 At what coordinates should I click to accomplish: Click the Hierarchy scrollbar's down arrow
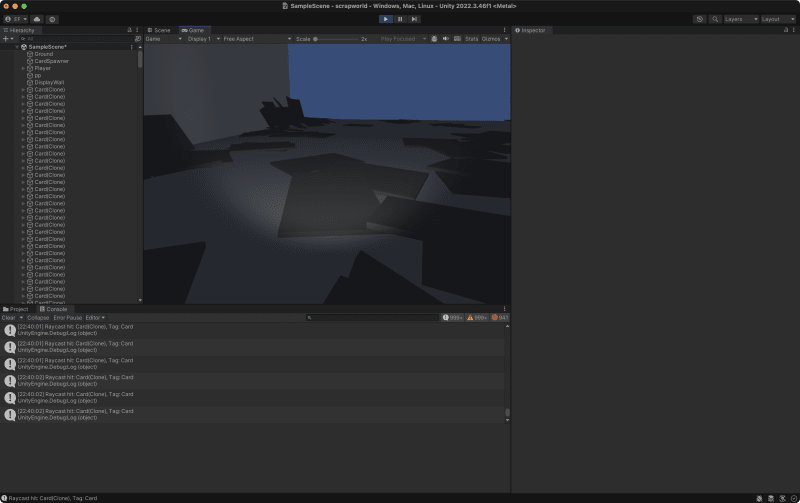(140, 300)
